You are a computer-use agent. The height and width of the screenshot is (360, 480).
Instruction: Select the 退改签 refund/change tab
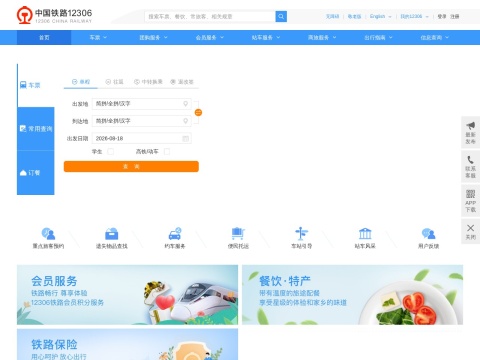tap(182, 82)
